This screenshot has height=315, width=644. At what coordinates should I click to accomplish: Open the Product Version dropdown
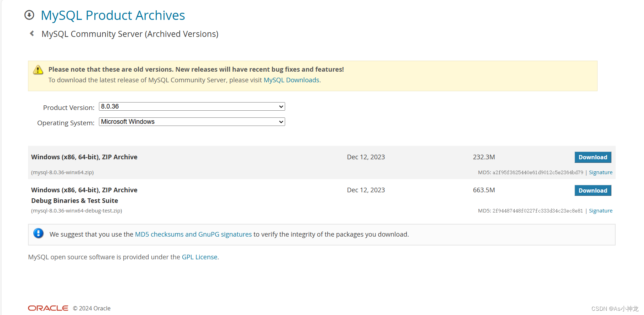pyautogui.click(x=192, y=106)
